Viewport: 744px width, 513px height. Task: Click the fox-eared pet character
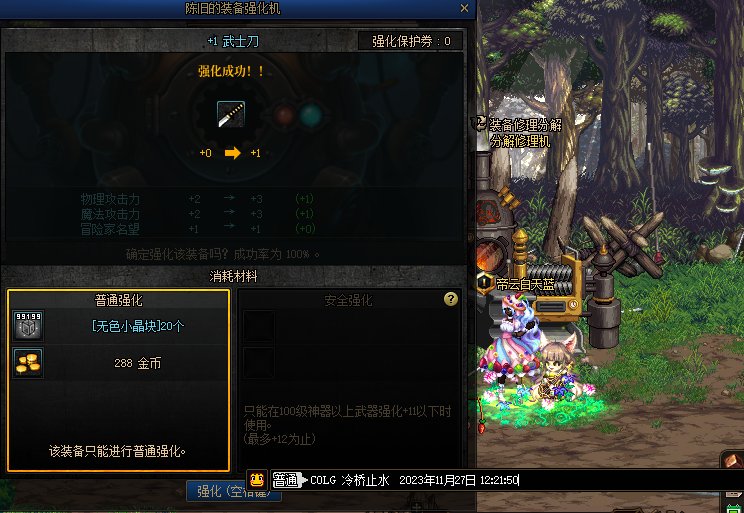coord(560,373)
